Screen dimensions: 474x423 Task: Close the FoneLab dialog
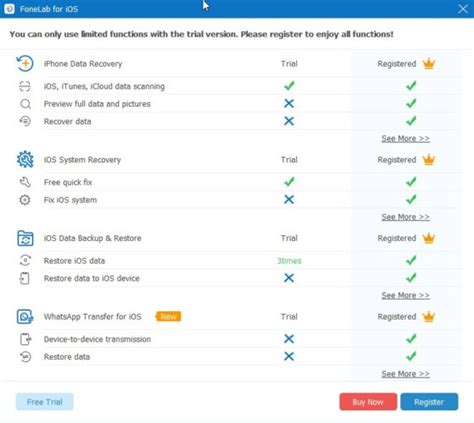point(463,9)
